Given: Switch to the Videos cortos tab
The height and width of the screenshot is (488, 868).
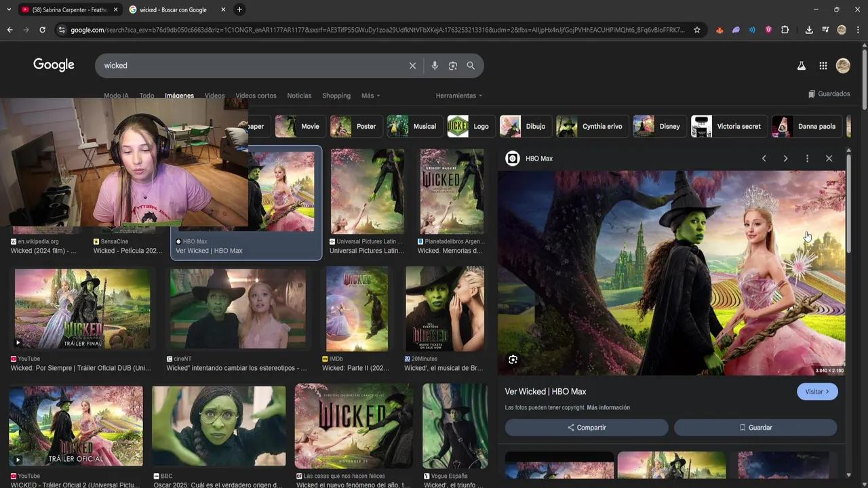Looking at the screenshot, I should tap(256, 96).
